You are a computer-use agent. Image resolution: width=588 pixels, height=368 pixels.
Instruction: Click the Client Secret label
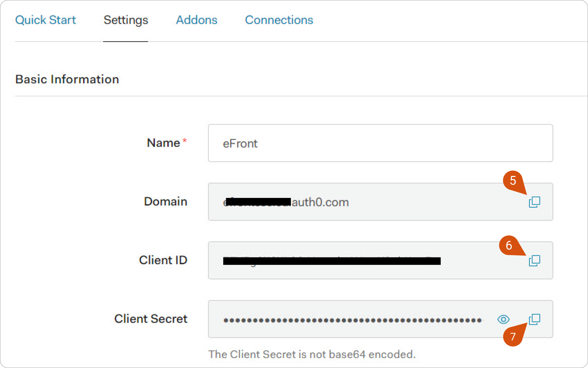click(x=151, y=319)
